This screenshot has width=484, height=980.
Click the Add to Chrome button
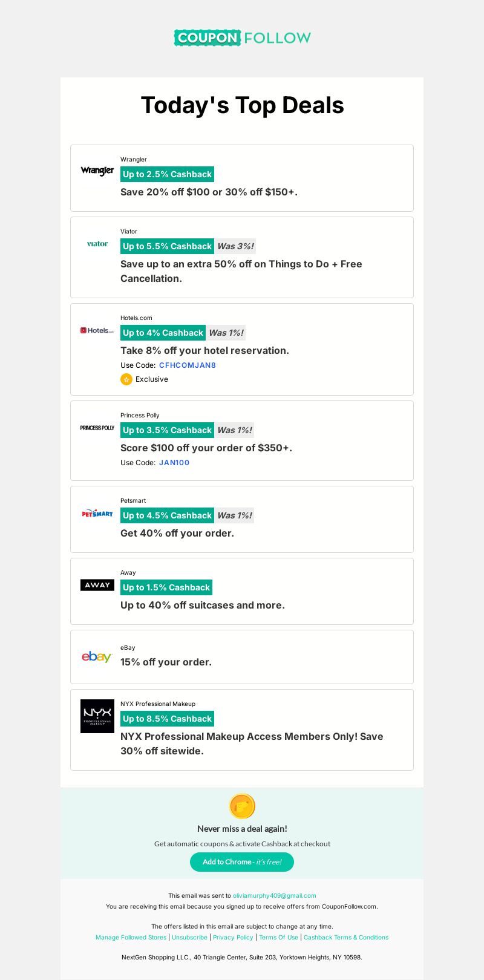click(x=242, y=862)
